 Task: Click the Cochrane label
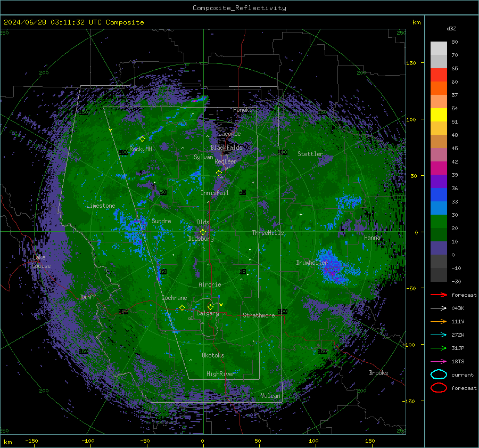point(174,298)
